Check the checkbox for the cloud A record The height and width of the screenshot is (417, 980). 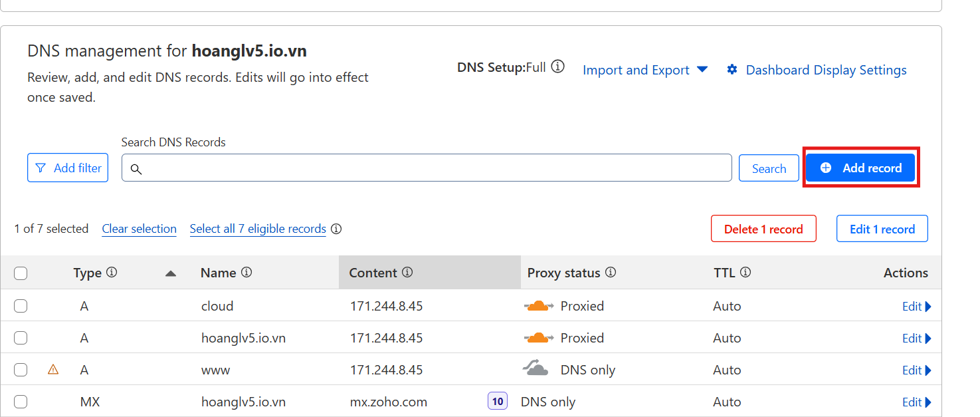(21, 306)
